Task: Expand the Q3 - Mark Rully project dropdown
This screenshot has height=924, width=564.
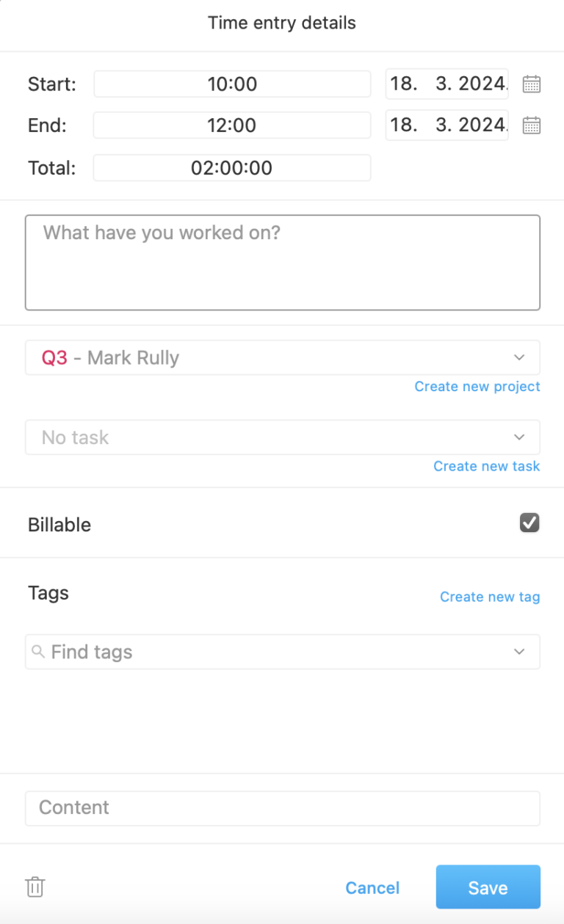Action: pyautogui.click(x=519, y=358)
